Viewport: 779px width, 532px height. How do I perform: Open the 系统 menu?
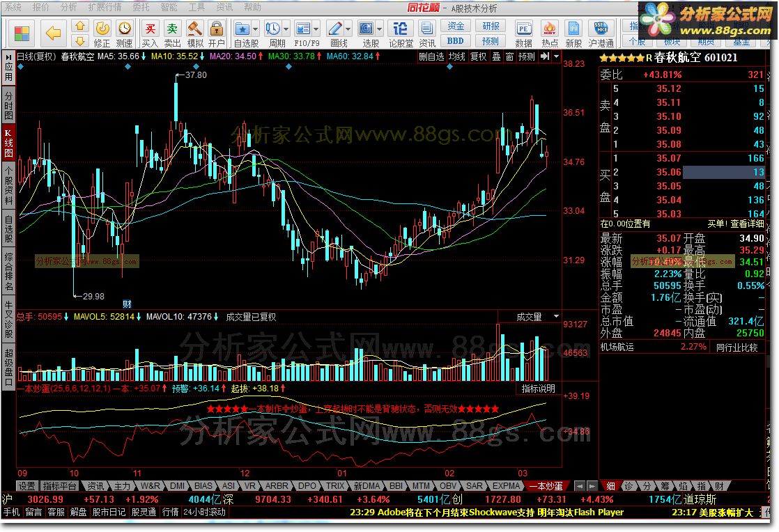coord(13,7)
